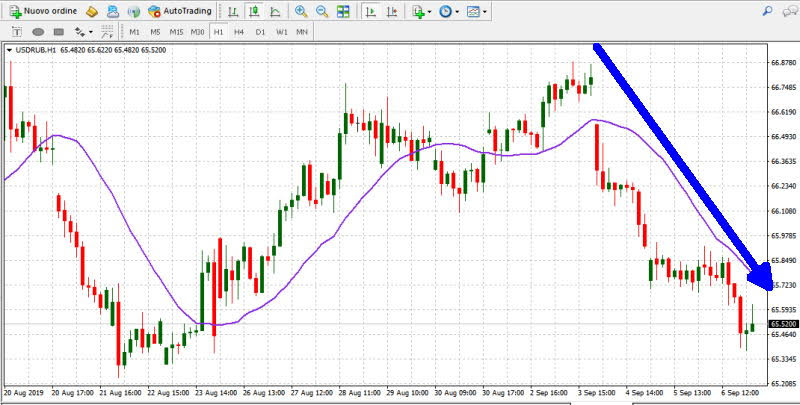Zoom in on the chart

(301, 12)
